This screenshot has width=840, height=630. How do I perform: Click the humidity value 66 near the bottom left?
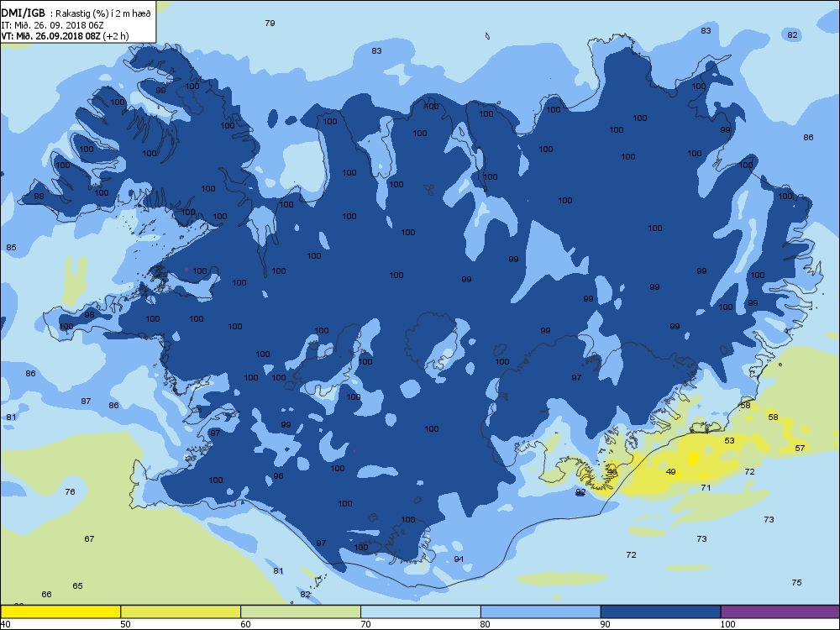pyautogui.click(x=46, y=594)
